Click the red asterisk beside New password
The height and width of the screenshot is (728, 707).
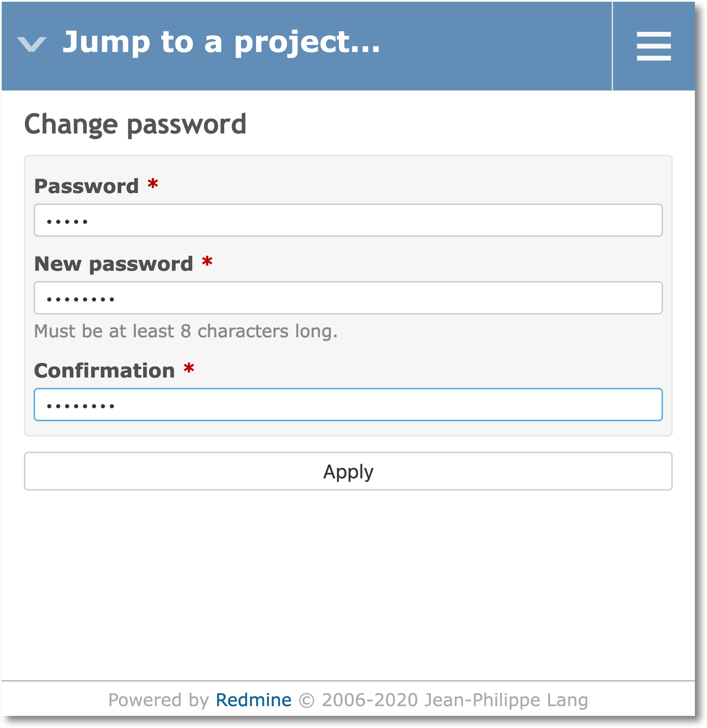coord(207,261)
